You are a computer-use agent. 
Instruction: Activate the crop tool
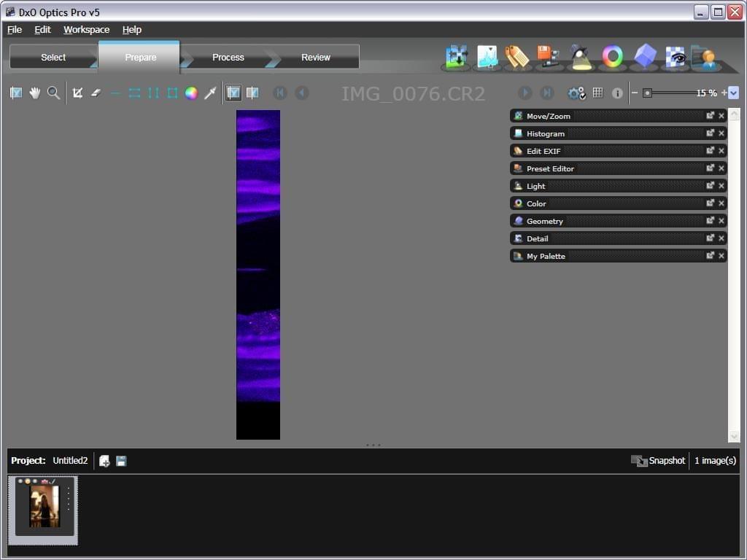pos(77,93)
